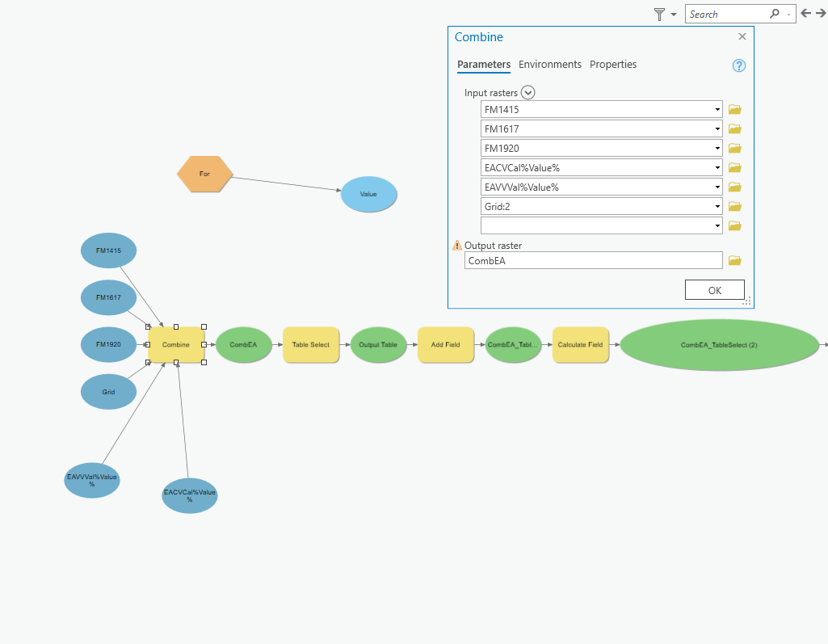Click the folder icon on the empty input row
The image size is (828, 644).
pyautogui.click(x=734, y=225)
